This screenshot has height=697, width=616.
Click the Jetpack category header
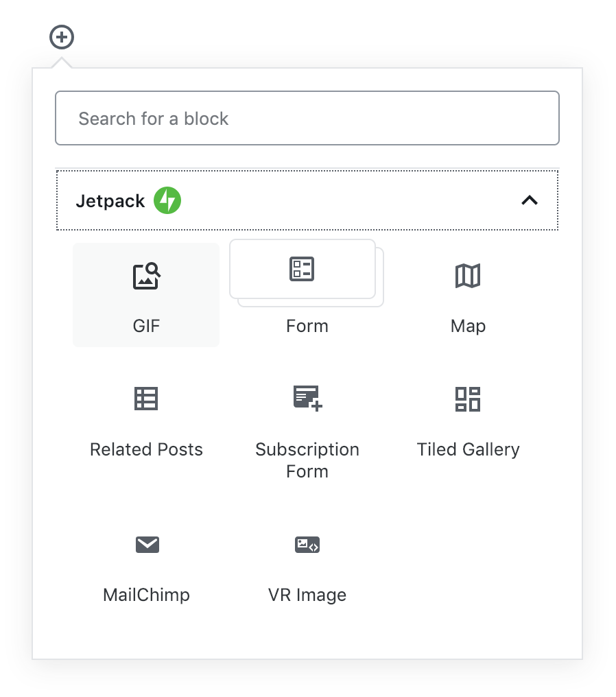point(307,200)
